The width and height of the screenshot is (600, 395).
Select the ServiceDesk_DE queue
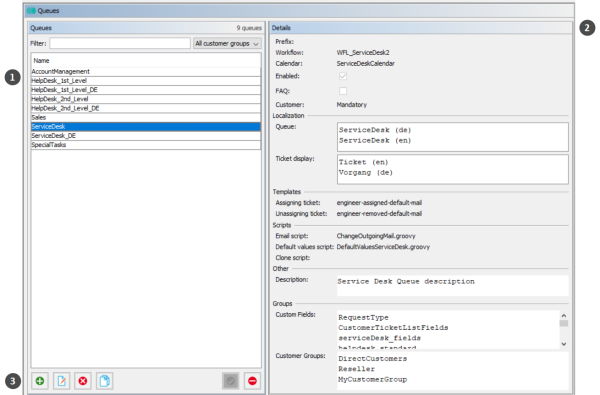(146, 136)
